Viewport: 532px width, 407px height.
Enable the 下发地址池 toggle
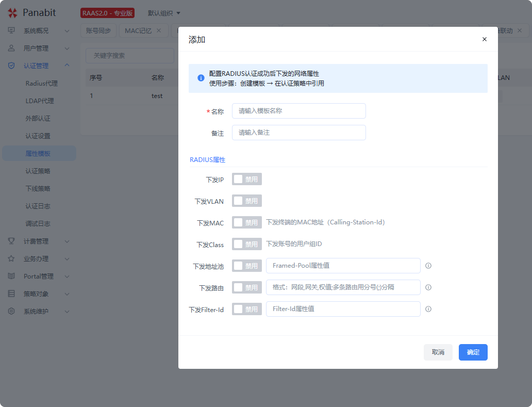pyautogui.click(x=246, y=266)
